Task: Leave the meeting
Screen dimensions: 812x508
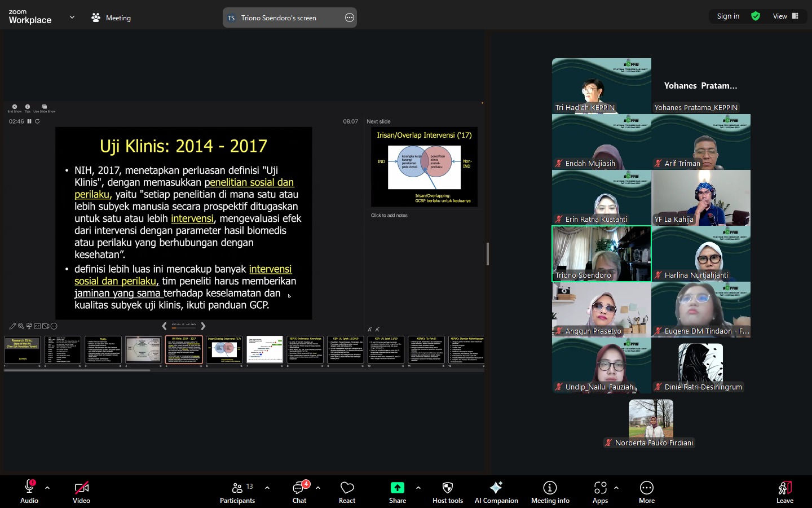Action: [x=784, y=491]
